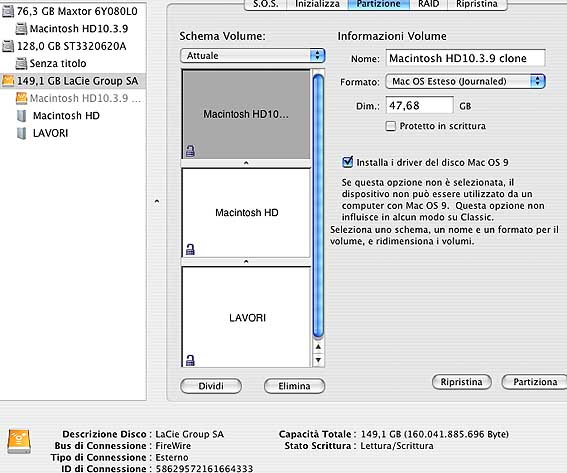The width and height of the screenshot is (567, 473).
Task: Switch to the S.O.S. tab
Action: (266, 4)
